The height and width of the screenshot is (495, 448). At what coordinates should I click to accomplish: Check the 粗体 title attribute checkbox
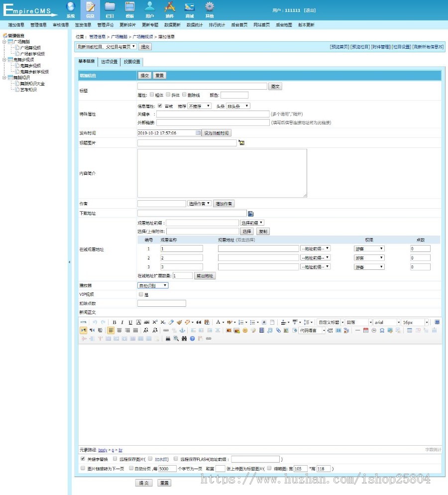(152, 95)
